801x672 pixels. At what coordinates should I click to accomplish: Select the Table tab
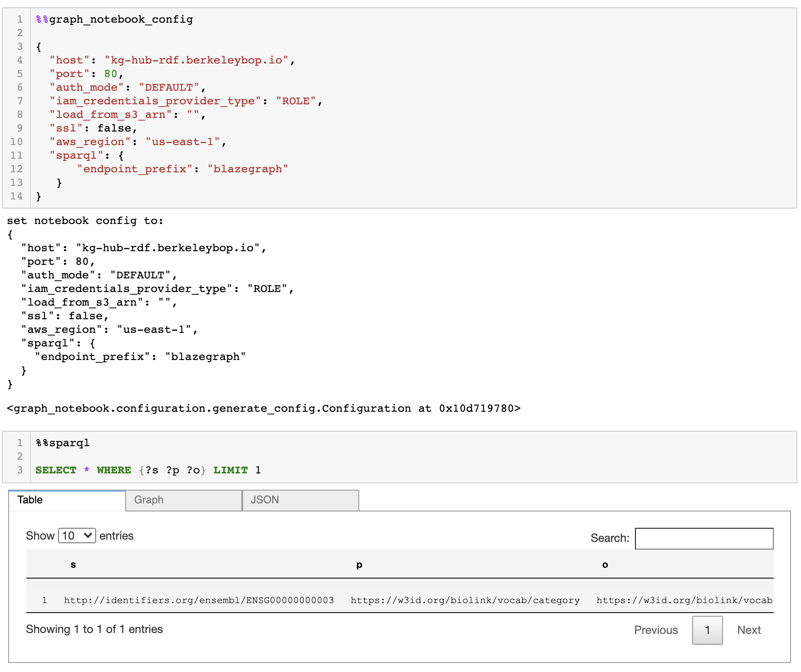[x=30, y=500]
